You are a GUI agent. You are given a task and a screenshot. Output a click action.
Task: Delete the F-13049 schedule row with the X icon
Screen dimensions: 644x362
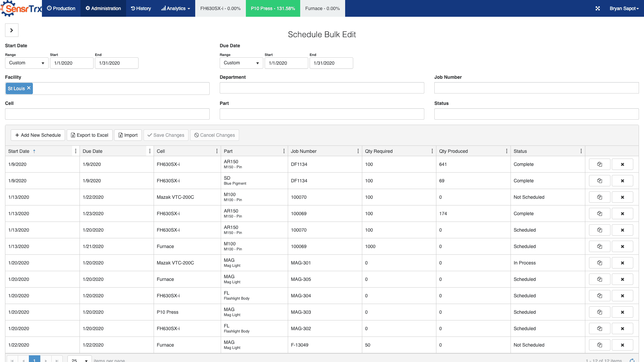(623, 345)
